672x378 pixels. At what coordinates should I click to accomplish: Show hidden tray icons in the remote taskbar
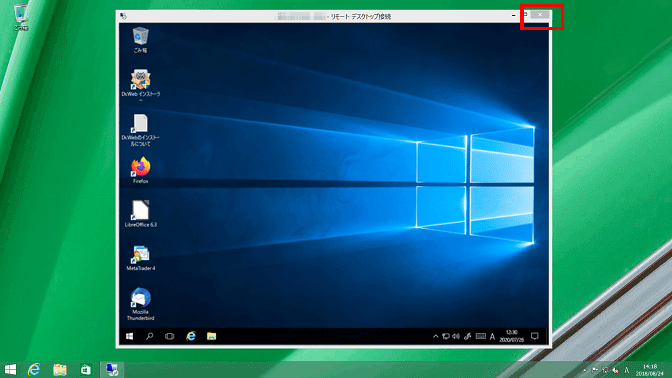pos(435,336)
